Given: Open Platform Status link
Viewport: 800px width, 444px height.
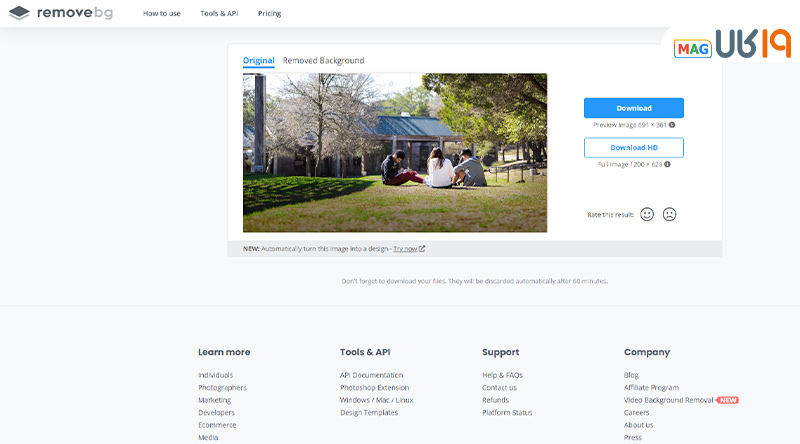Looking at the screenshot, I should [507, 412].
